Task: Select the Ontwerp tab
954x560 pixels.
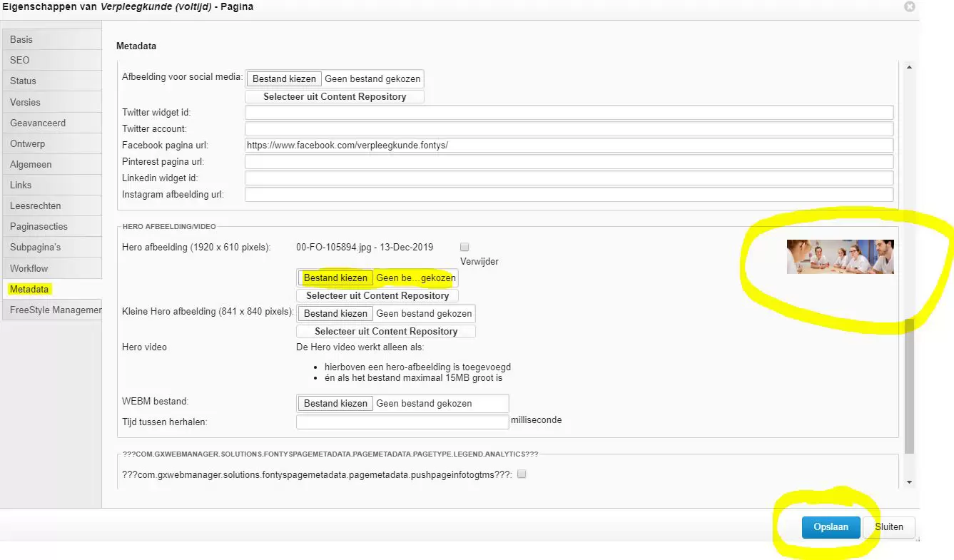Action: coord(51,143)
